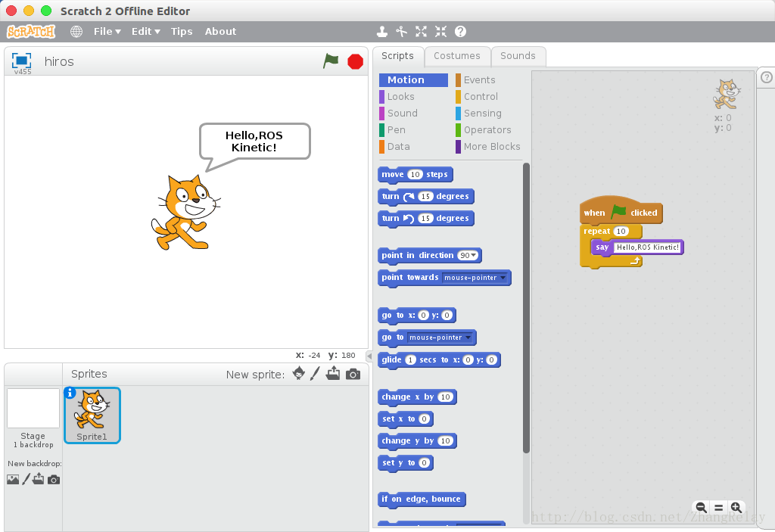
Task: Click the cat sprite on the stage
Action: click(185, 212)
